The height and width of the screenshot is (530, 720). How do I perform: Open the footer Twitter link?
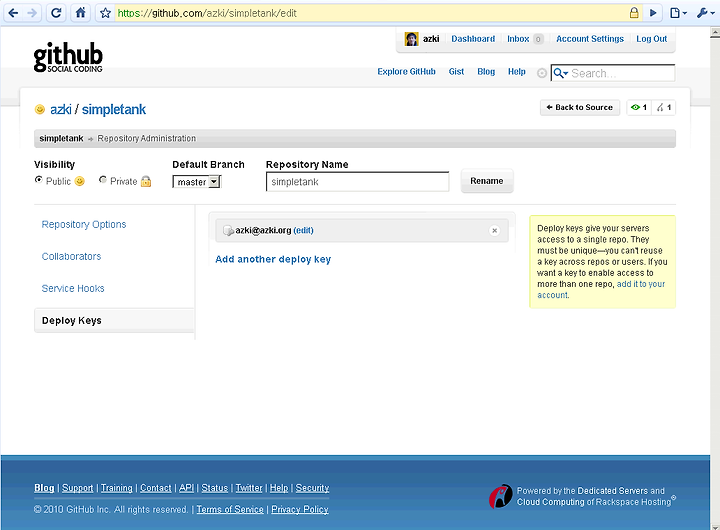pos(249,488)
